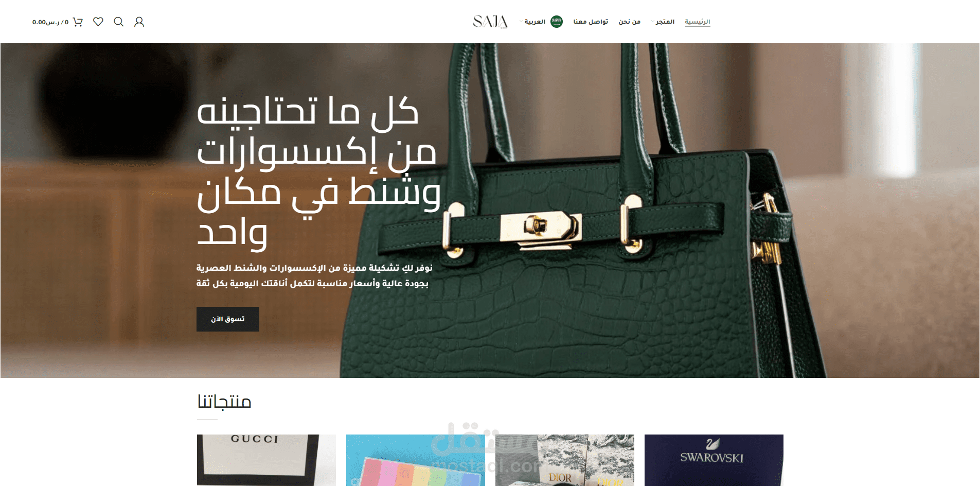The width and height of the screenshot is (980, 486).
Task: Open the تواصل معنا contact page
Action: pos(591,22)
